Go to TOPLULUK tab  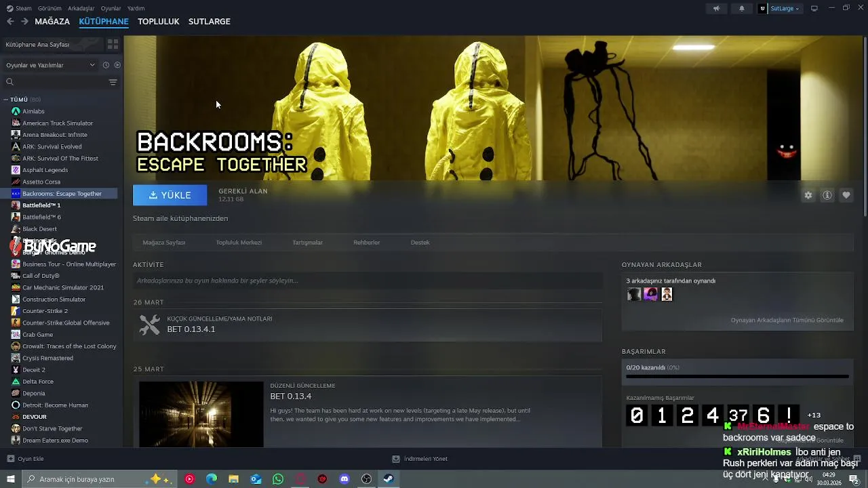coord(159,22)
